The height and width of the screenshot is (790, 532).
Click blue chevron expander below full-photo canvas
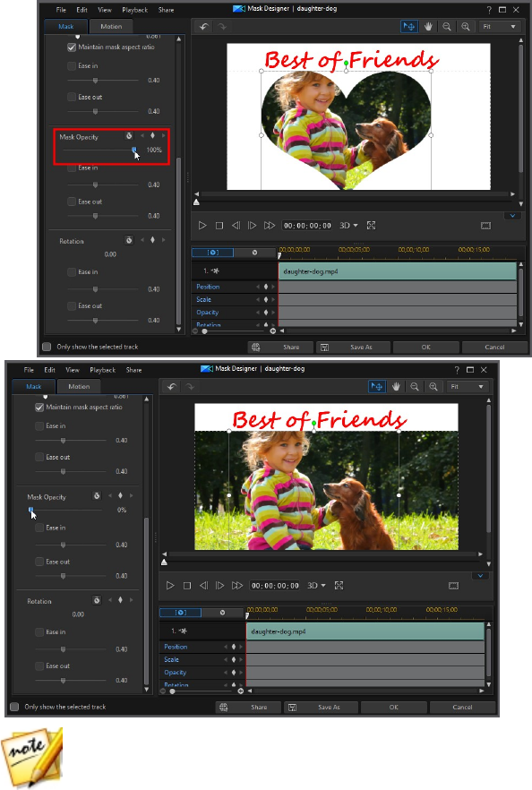(480, 576)
